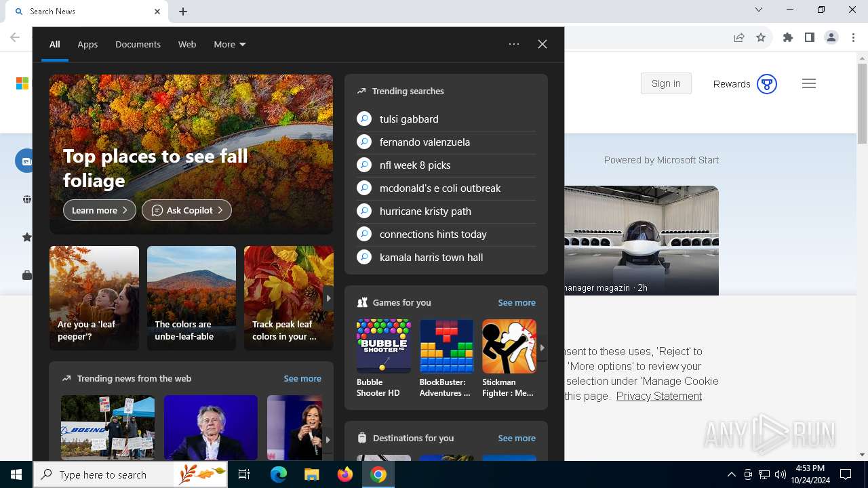Open BlockBuster Adventures game icon
The width and height of the screenshot is (868, 488).
click(446, 346)
